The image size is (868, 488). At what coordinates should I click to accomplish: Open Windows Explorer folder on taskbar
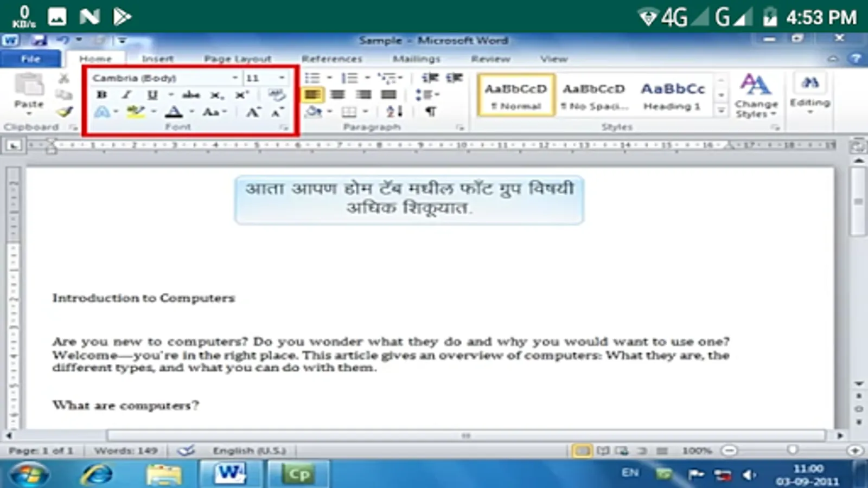tap(164, 474)
